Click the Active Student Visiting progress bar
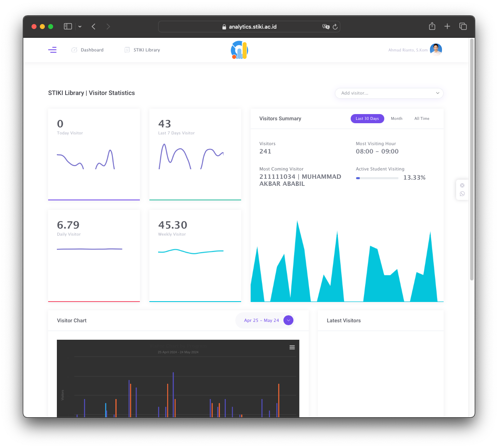Viewport: 498px width, 448px height. tap(377, 178)
